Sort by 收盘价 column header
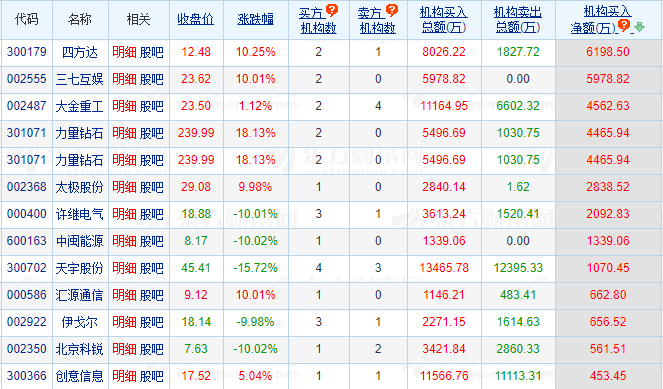Viewport: 663px width, 389px height. (196, 19)
